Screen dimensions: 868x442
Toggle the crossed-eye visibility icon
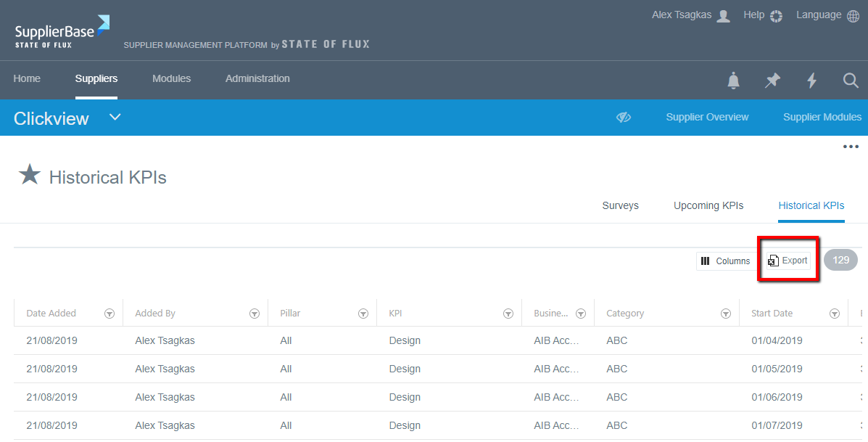[x=624, y=118]
